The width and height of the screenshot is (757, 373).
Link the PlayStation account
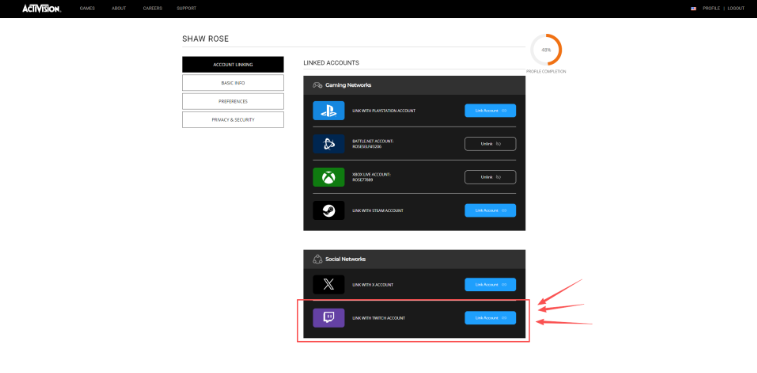tap(490, 111)
